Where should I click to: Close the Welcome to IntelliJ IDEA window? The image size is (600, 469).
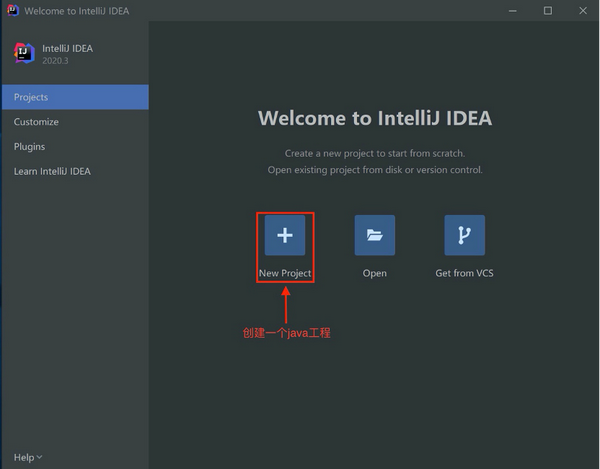pos(584,11)
